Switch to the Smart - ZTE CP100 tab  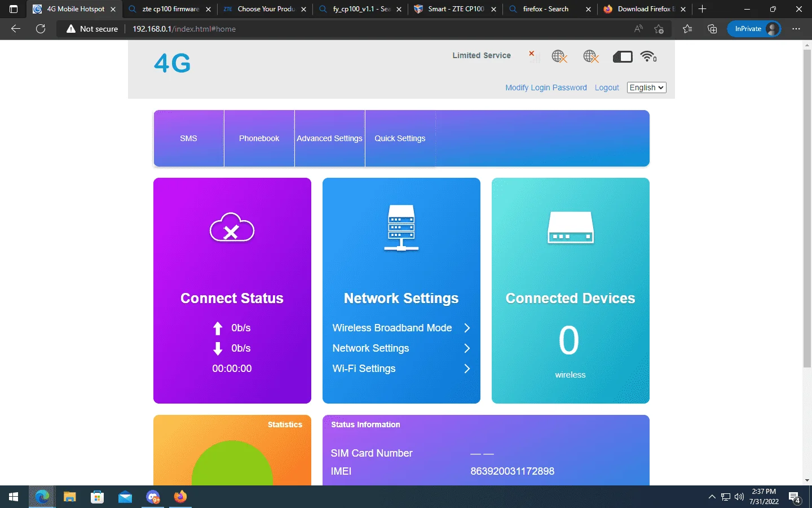[x=455, y=9]
